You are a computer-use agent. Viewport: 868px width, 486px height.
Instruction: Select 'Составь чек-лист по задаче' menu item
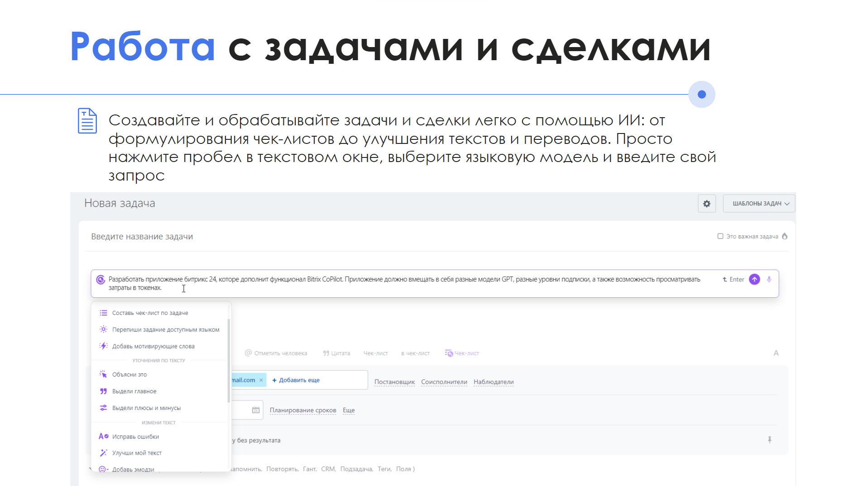[x=150, y=313]
